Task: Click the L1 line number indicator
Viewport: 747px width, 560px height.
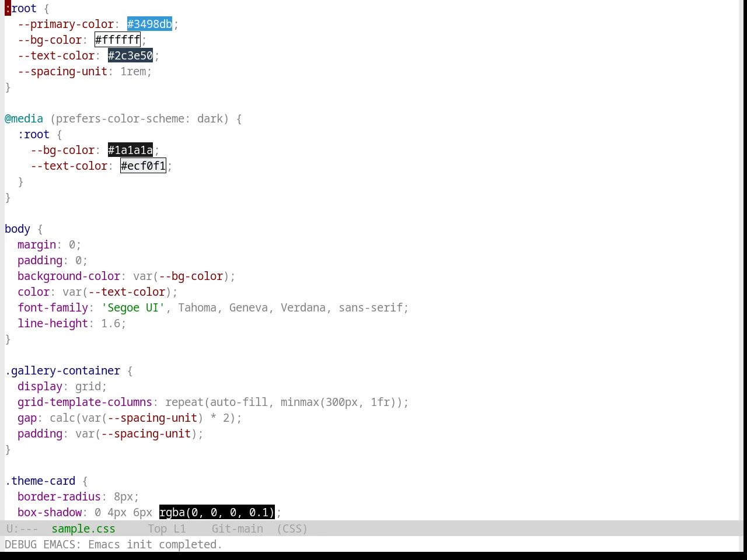Action: (x=180, y=528)
